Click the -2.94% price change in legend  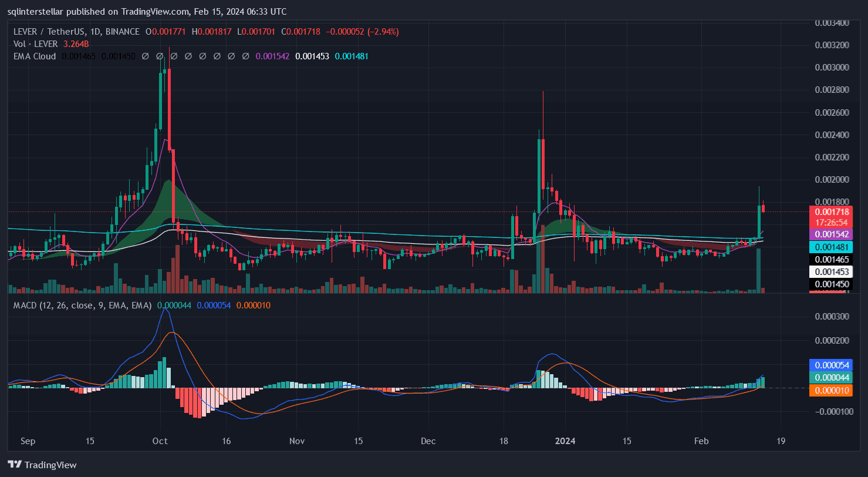click(383, 32)
